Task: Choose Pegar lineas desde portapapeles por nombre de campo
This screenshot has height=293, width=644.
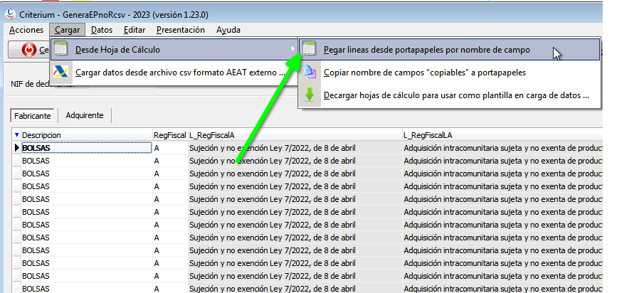Action: (449, 50)
